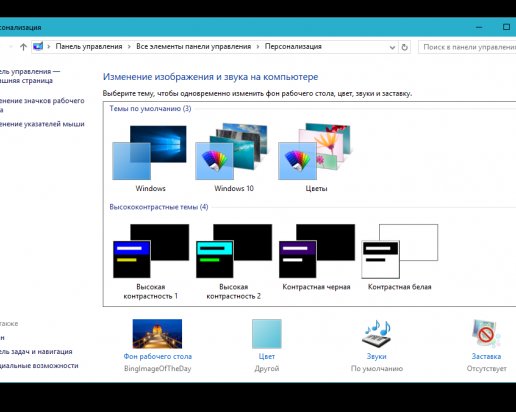
Task: Open the Заставка screensaver icon
Action: (486, 334)
